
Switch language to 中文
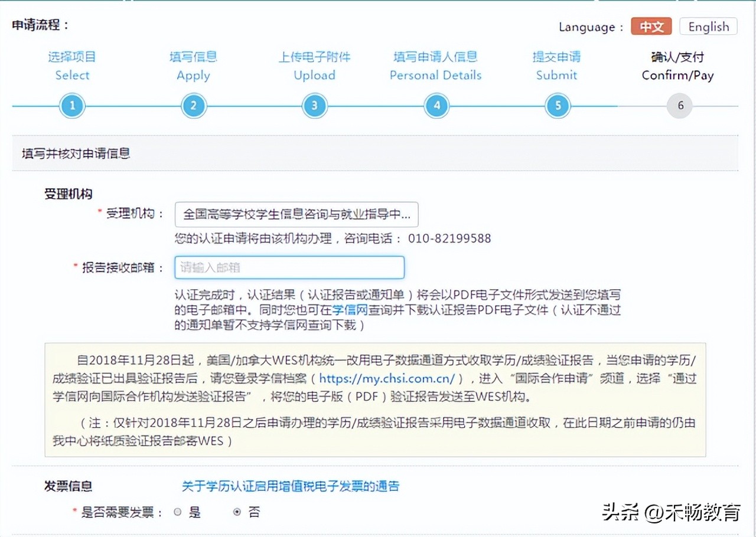651,26
